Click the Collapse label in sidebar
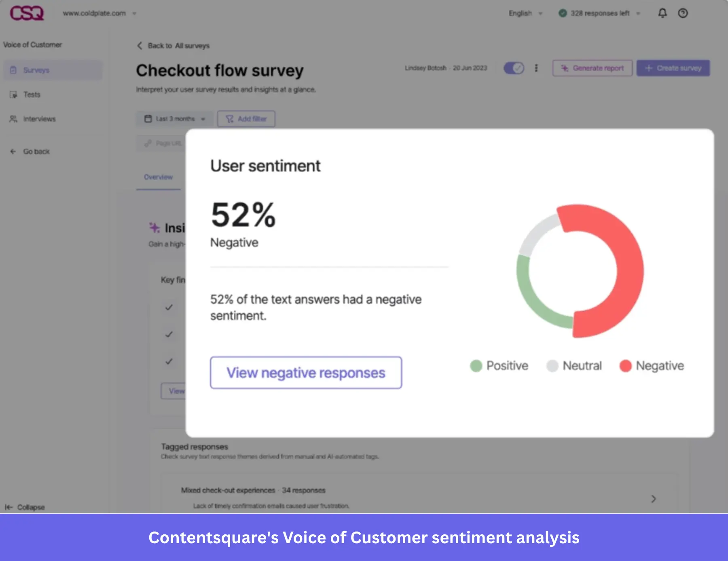728x561 pixels. click(31, 507)
